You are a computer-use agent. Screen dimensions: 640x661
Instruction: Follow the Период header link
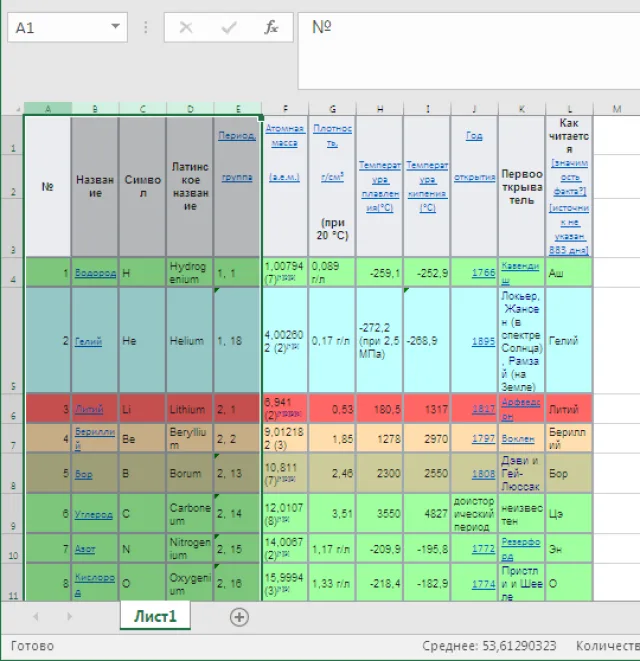pyautogui.click(x=237, y=136)
